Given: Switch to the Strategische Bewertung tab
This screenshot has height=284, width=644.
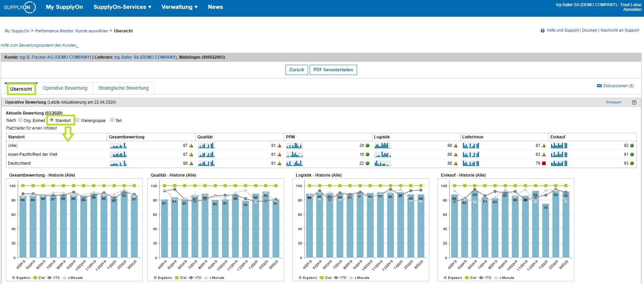Looking at the screenshot, I should [123, 88].
